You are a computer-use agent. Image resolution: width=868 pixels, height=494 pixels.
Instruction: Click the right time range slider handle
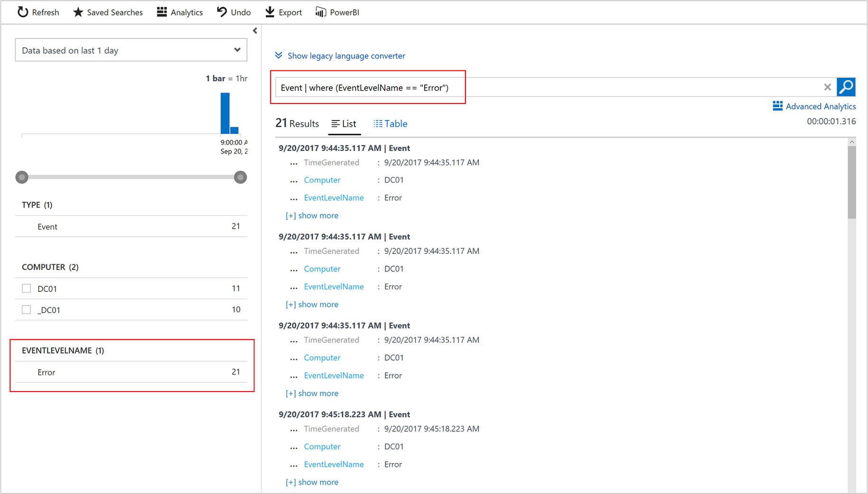[x=241, y=177]
